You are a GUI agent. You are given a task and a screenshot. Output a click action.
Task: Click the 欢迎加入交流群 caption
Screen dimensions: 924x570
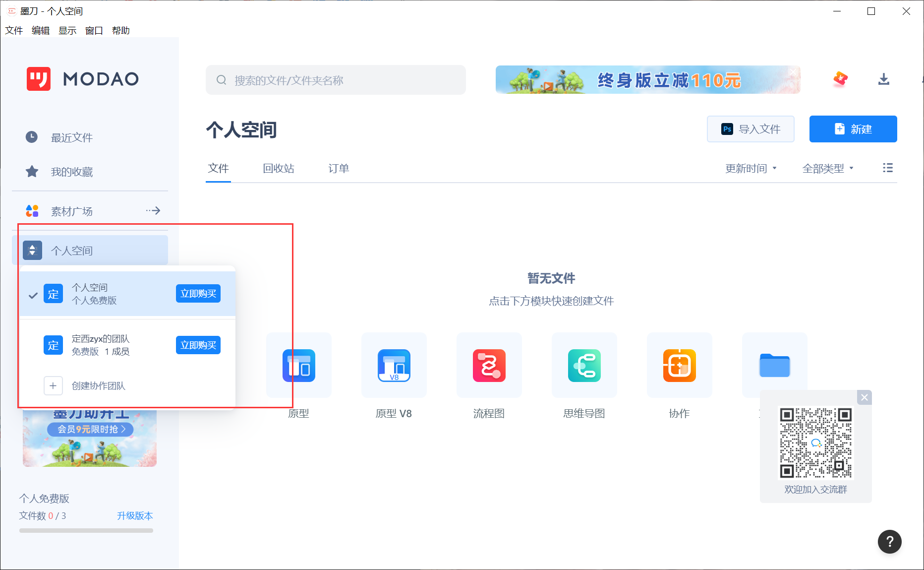pyautogui.click(x=816, y=490)
